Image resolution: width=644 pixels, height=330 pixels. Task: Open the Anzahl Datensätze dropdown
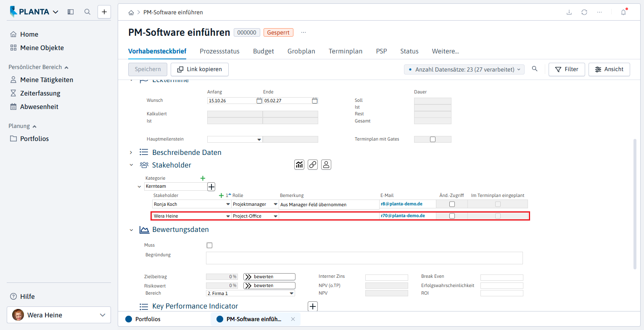coord(464,69)
